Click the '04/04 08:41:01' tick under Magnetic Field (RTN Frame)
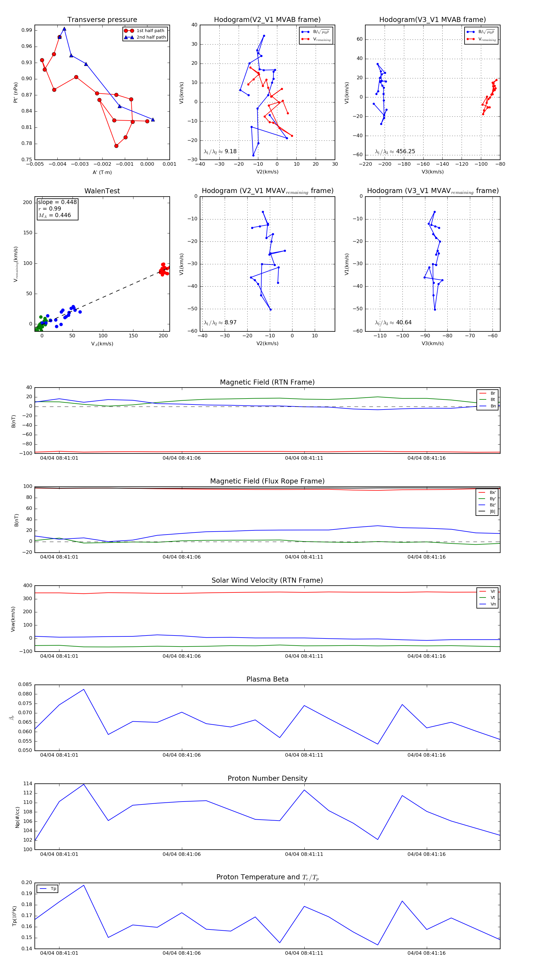The width and height of the screenshot is (535, 980). pyautogui.click(x=59, y=458)
